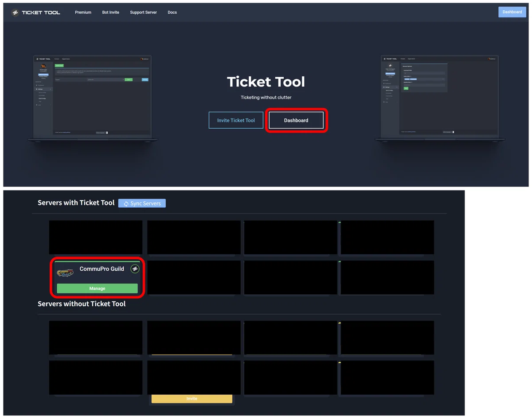Open the Support Server nav link
This screenshot has height=419, width=532.
coord(143,12)
